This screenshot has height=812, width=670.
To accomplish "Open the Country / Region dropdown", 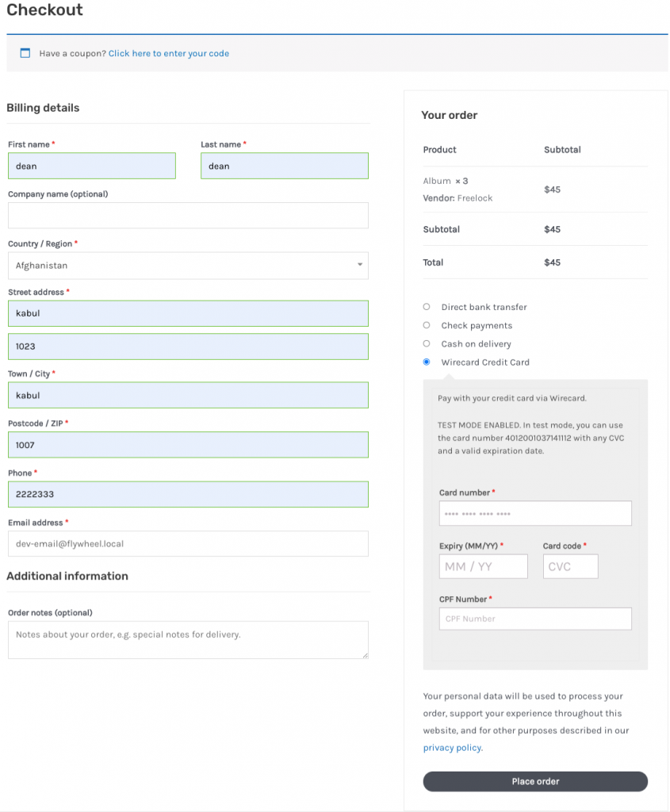I will click(x=188, y=265).
